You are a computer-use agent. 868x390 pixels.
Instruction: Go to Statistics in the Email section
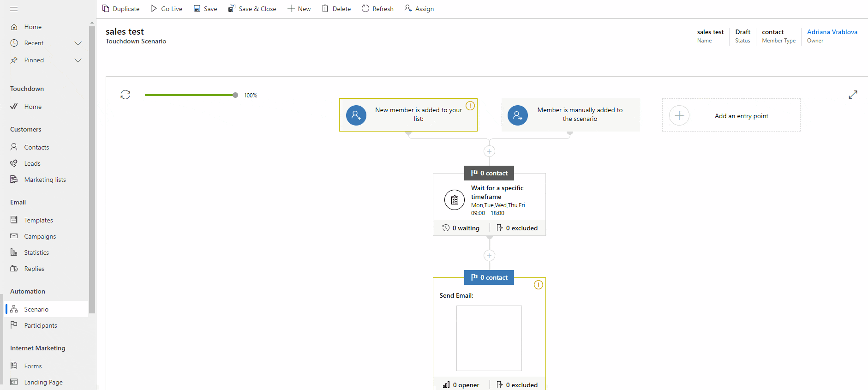tap(36, 252)
